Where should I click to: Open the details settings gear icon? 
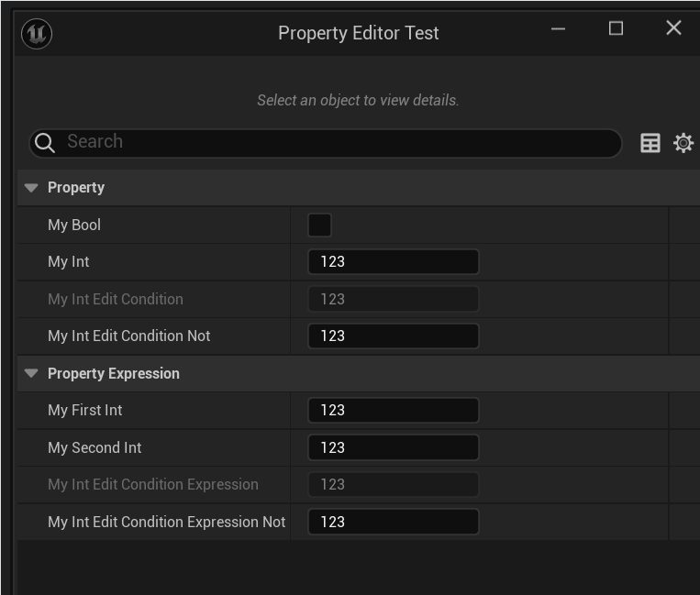pos(683,143)
